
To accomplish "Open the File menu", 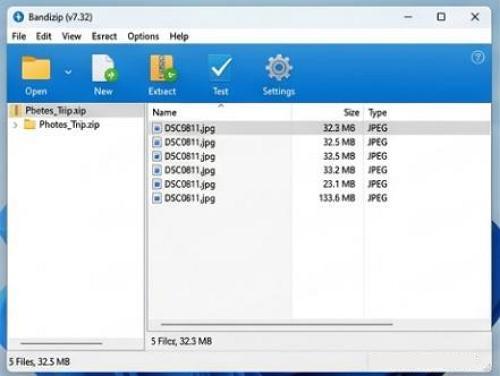I will pyautogui.click(x=19, y=36).
